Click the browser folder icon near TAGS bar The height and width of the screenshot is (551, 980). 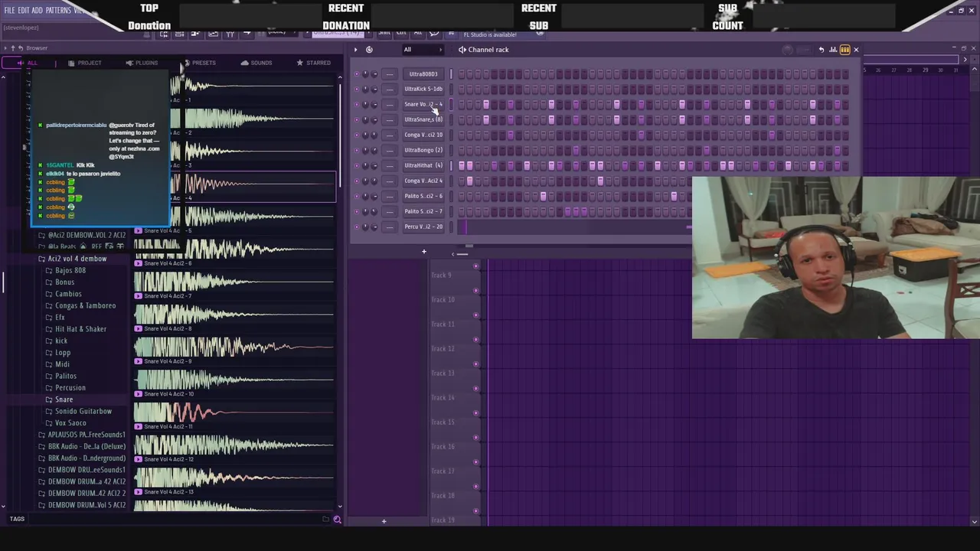tap(325, 520)
